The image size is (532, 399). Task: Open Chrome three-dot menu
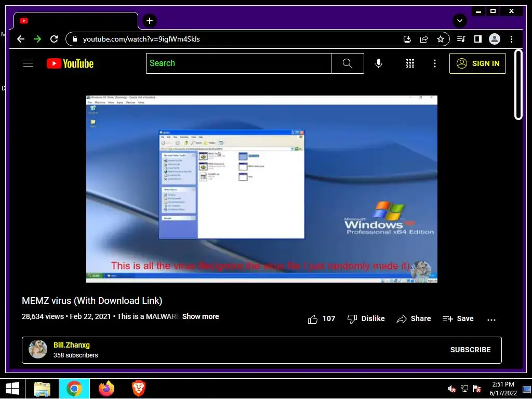click(511, 39)
